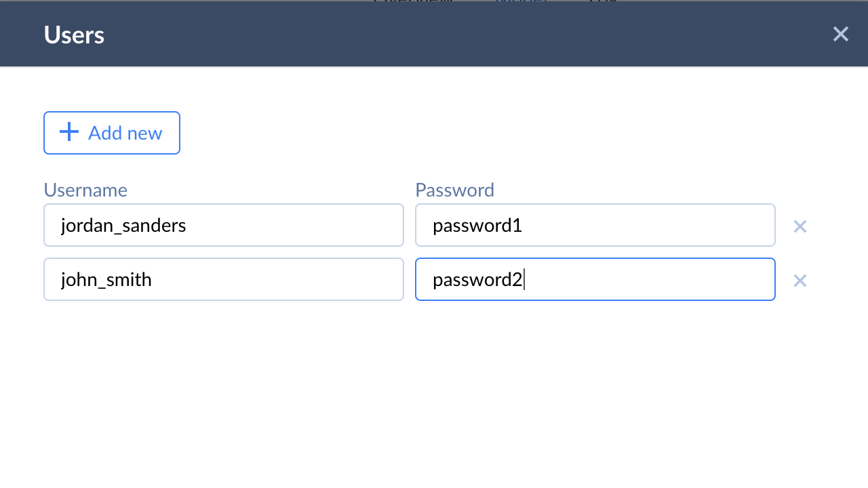Click the dark header bar of dialog

pos(434,34)
